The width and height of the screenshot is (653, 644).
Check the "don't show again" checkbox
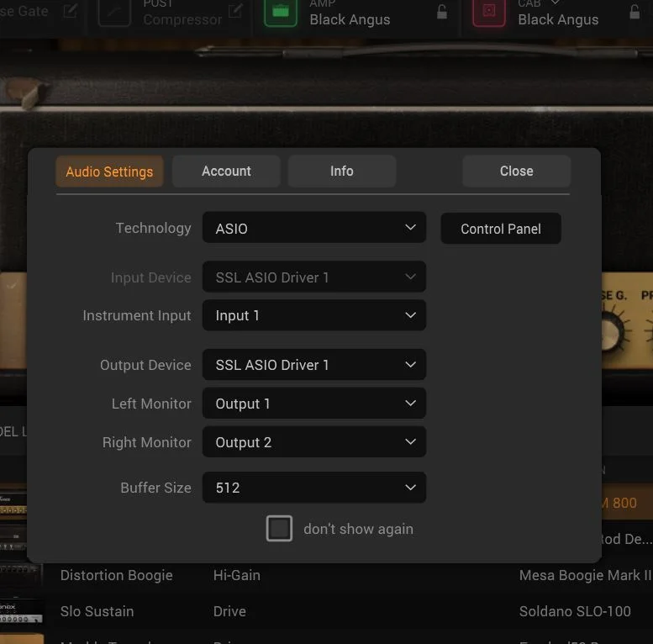pos(279,529)
